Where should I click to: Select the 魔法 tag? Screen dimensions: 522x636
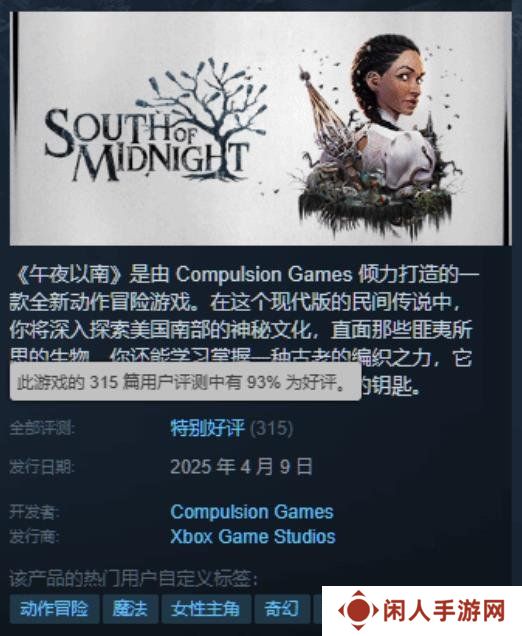(130, 609)
